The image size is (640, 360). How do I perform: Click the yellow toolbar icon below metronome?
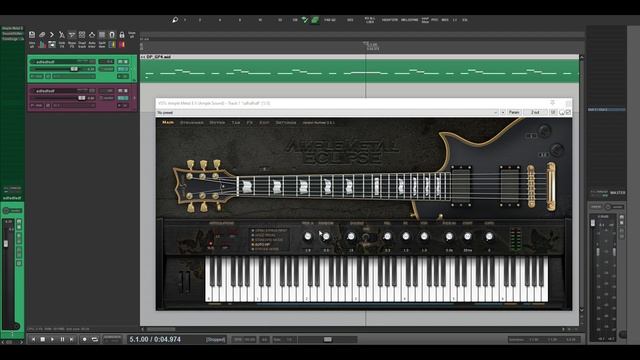(112, 44)
